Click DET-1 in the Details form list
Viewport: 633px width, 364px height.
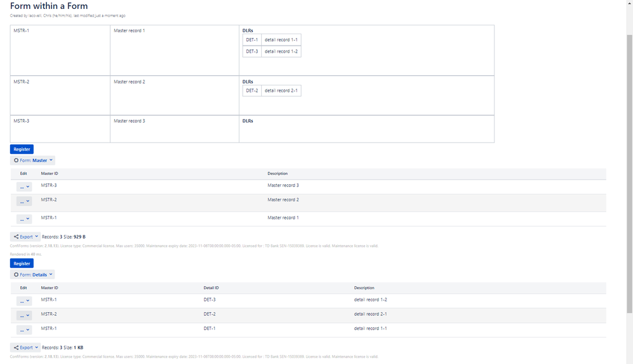pos(210,329)
